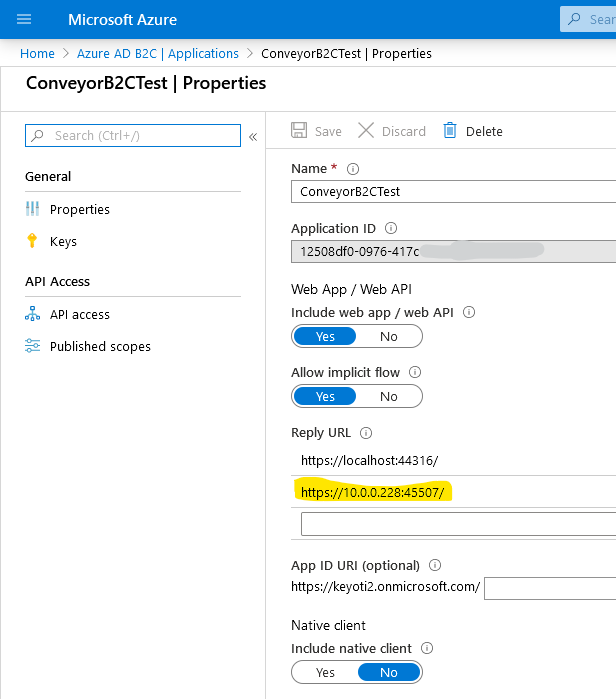Click the magnifier icon in sidebar search

[38, 135]
